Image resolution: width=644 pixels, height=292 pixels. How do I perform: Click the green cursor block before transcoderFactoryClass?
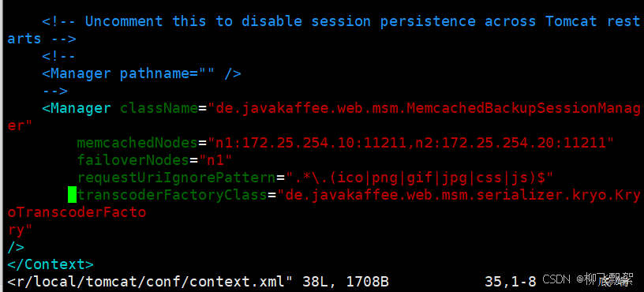point(73,195)
